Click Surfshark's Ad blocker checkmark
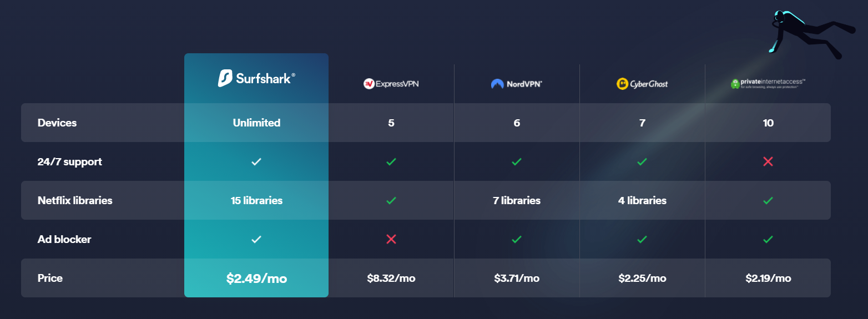The height and width of the screenshot is (319, 868). click(x=256, y=239)
